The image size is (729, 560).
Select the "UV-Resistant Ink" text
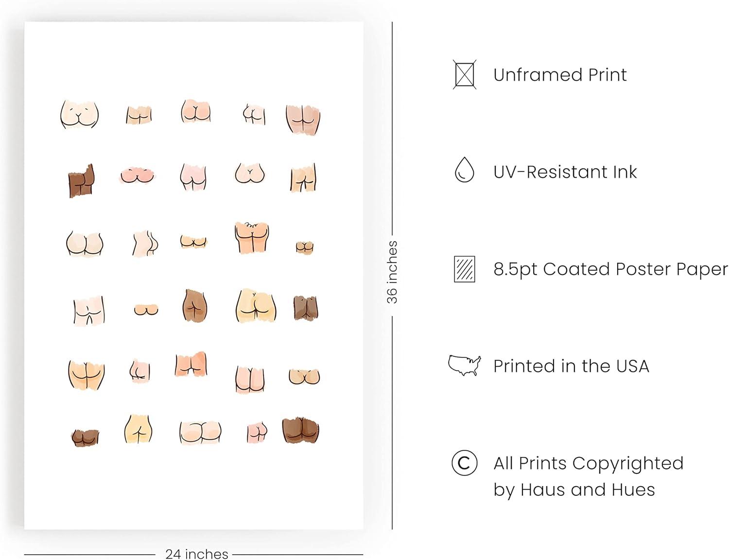(565, 172)
